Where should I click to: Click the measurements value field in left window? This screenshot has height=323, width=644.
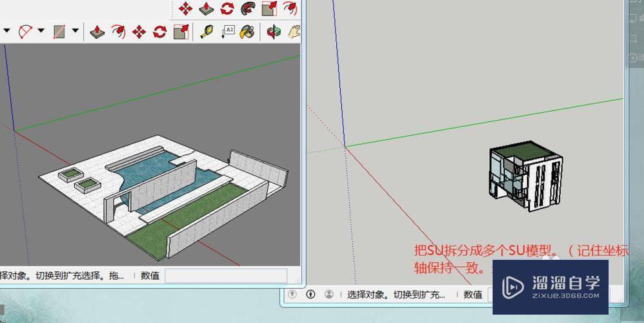pos(226,276)
